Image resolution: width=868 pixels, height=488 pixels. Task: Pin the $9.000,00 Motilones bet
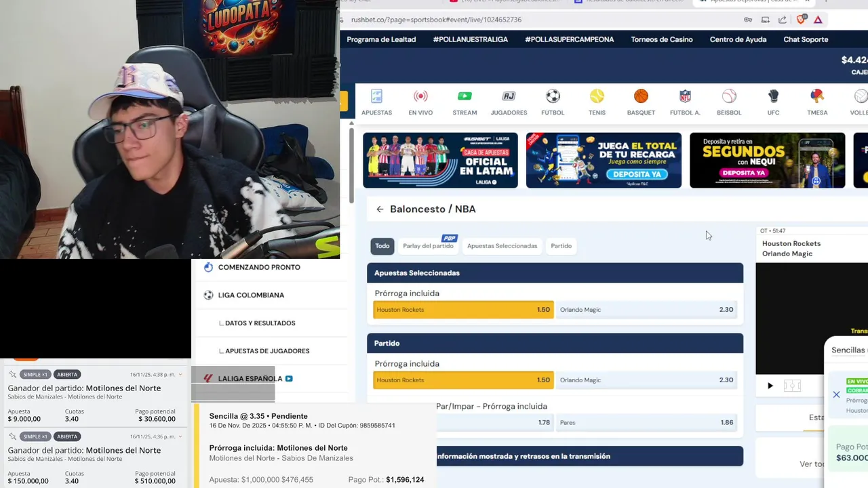tap(12, 374)
